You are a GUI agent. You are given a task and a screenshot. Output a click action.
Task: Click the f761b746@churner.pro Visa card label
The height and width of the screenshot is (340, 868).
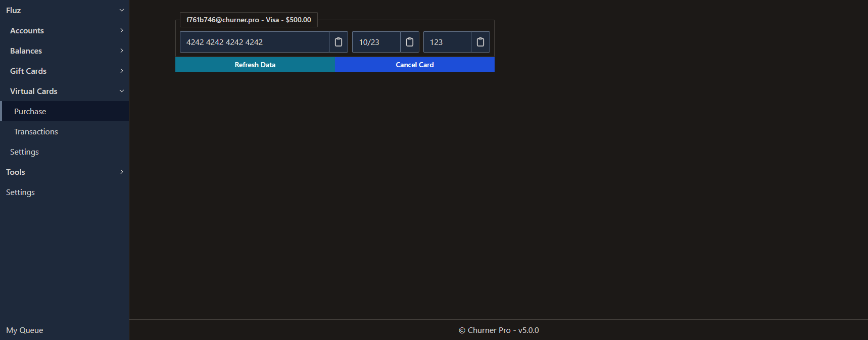pyautogui.click(x=249, y=20)
